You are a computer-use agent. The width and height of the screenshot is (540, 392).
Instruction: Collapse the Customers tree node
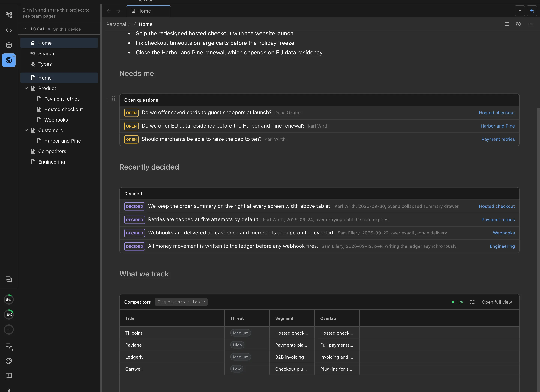26,130
